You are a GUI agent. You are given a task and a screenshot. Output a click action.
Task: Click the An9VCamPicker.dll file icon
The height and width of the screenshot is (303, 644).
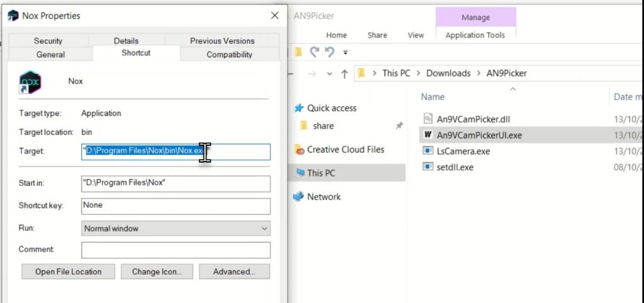tap(428, 118)
